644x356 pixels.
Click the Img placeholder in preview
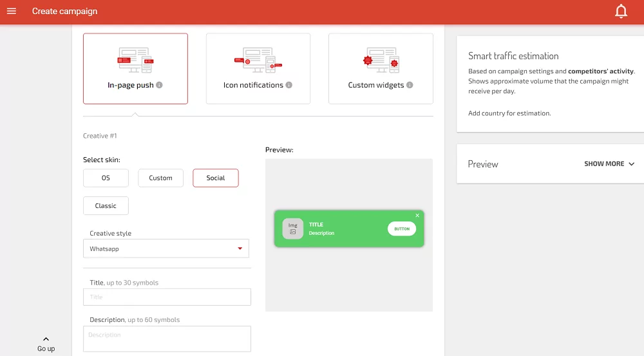[x=293, y=229]
